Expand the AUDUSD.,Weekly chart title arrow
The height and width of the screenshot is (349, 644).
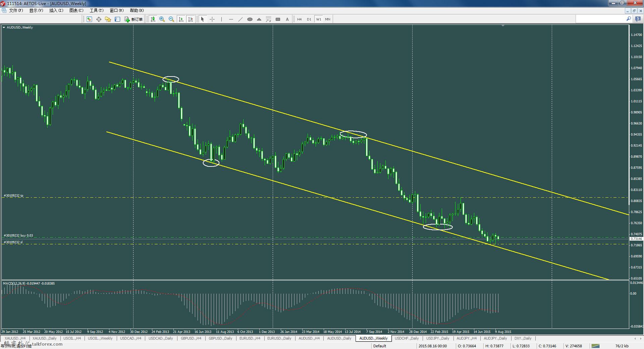[4, 28]
